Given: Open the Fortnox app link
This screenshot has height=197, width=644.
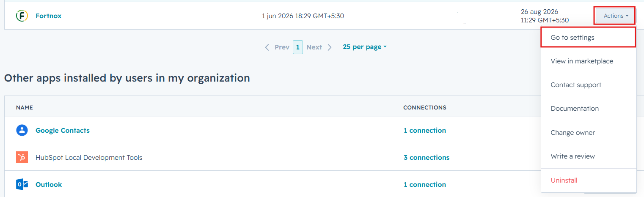Looking at the screenshot, I should coord(48,16).
